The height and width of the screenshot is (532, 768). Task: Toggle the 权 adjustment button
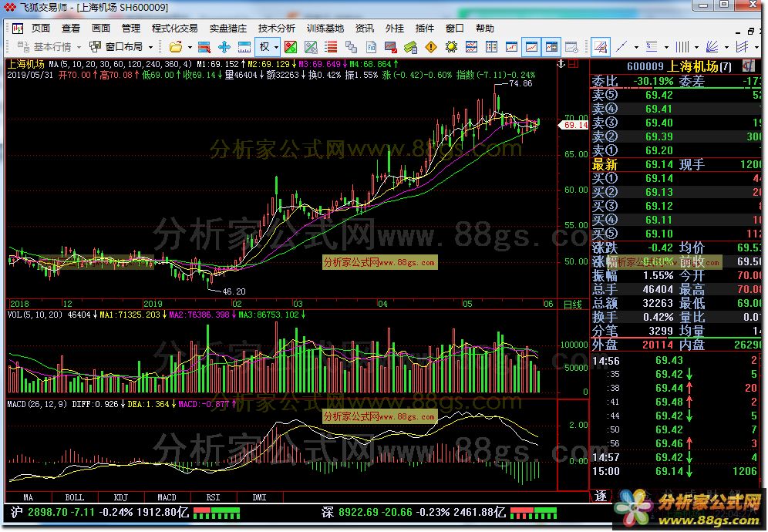point(264,47)
